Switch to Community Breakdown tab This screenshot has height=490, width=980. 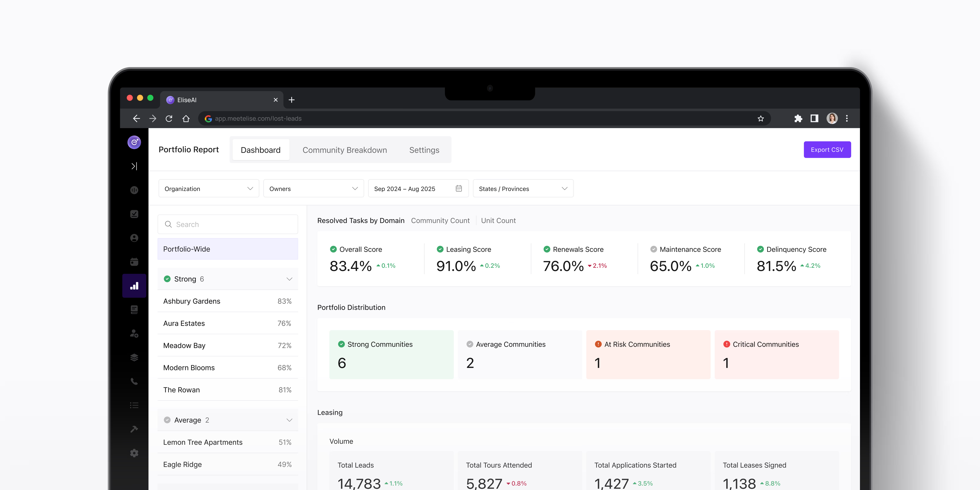pyautogui.click(x=345, y=150)
